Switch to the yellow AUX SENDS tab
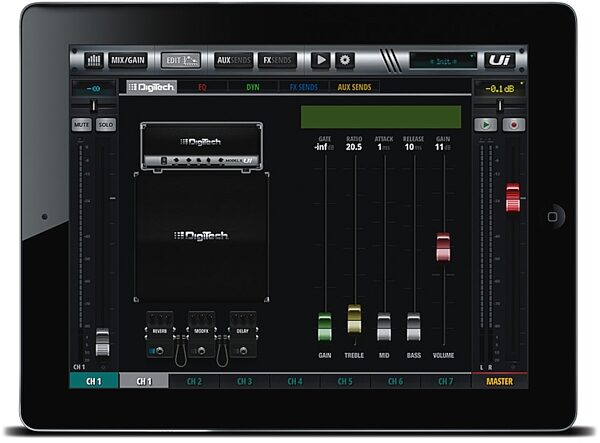The image size is (600, 443). (x=354, y=87)
